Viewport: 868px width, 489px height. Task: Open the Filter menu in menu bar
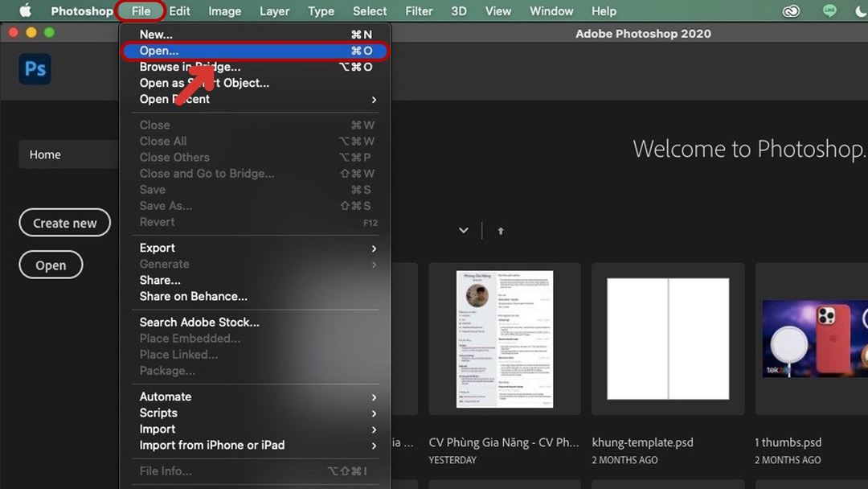tap(419, 11)
